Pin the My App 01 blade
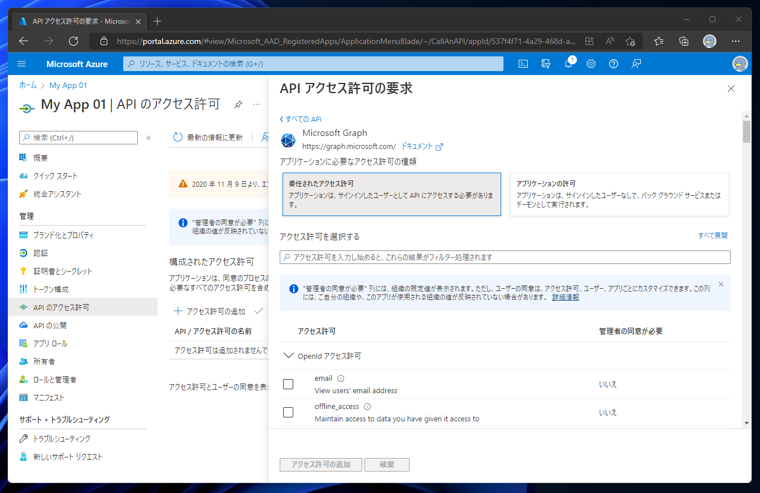Viewport: 760px width, 493px height. point(238,105)
